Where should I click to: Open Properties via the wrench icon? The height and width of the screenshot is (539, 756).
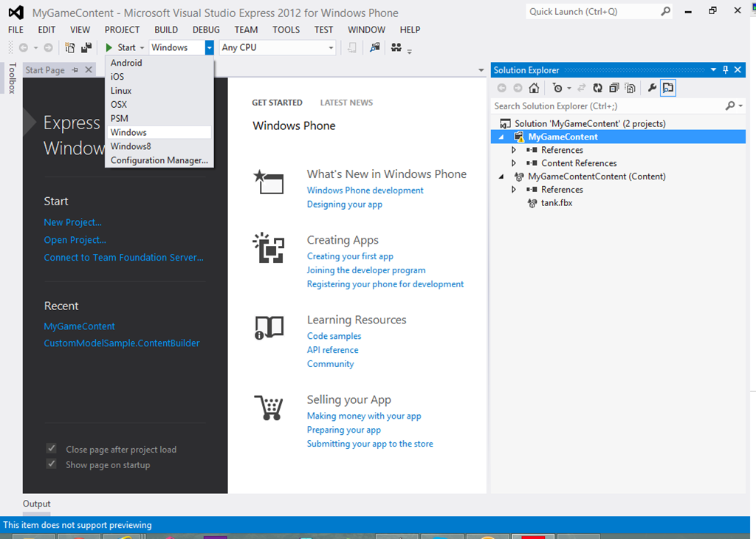coord(652,88)
